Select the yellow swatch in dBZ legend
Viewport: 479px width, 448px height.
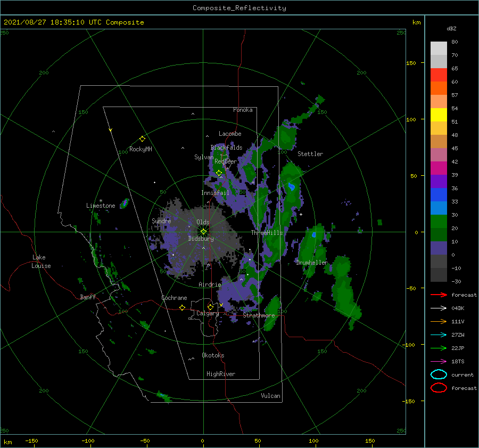coord(439,115)
